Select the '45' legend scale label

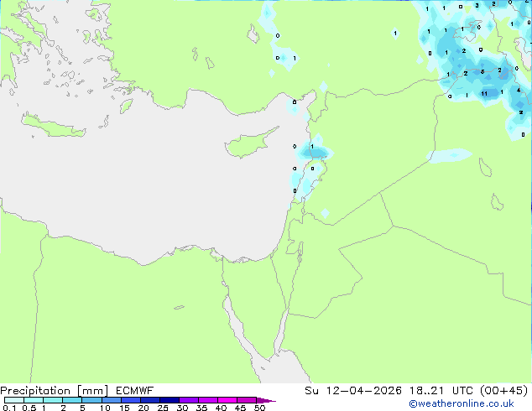point(240,408)
